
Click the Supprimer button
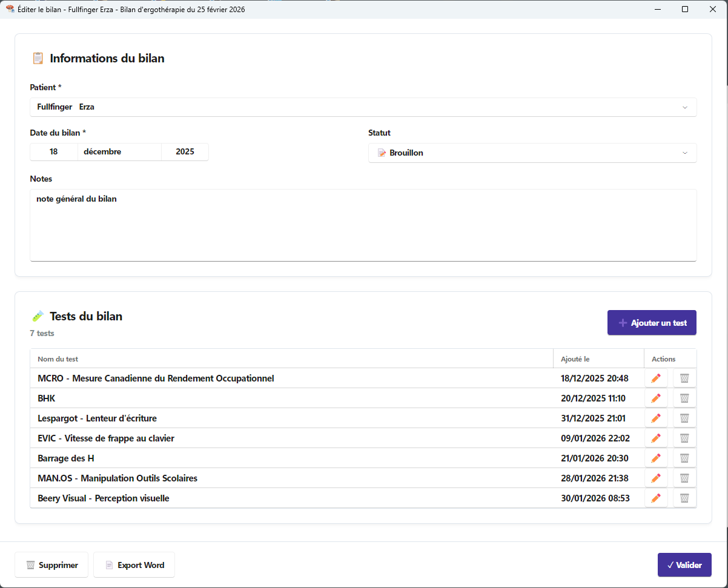tap(51, 565)
